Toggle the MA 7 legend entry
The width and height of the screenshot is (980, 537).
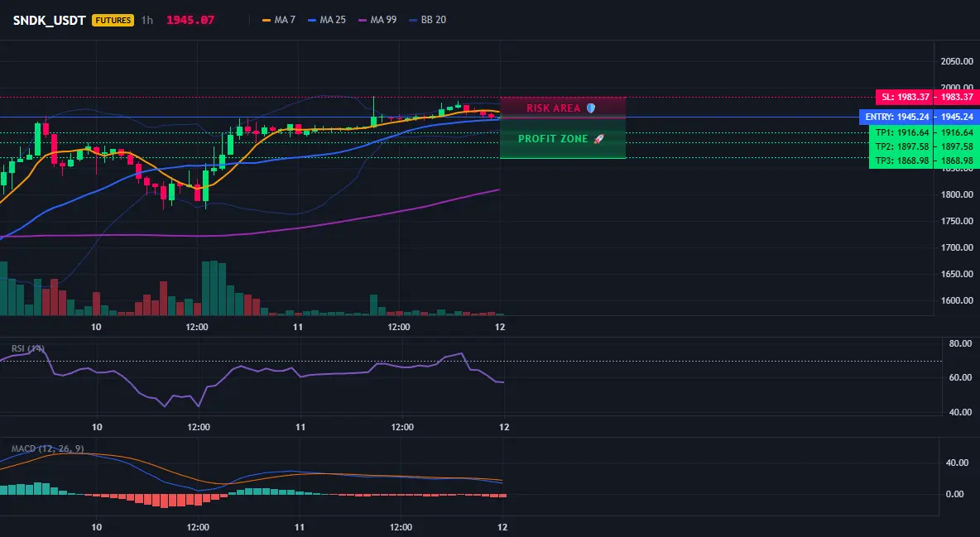point(279,20)
